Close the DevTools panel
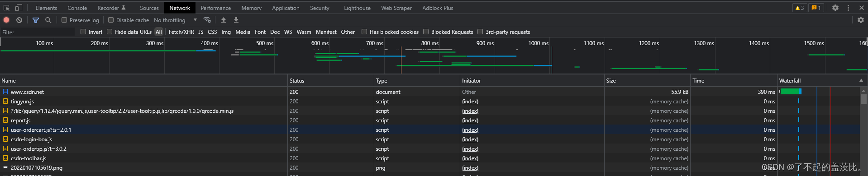868x176 pixels. 861,8
